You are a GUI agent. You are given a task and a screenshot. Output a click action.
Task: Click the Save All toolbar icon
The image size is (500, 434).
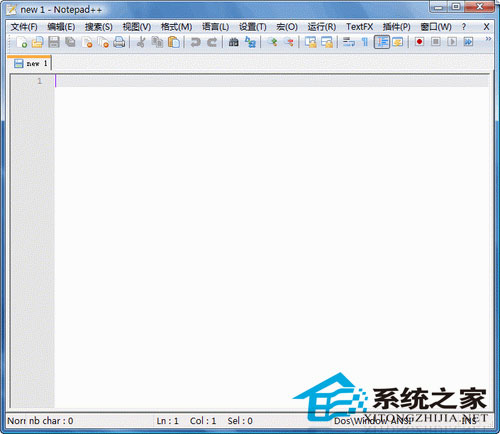pyautogui.click(x=70, y=42)
